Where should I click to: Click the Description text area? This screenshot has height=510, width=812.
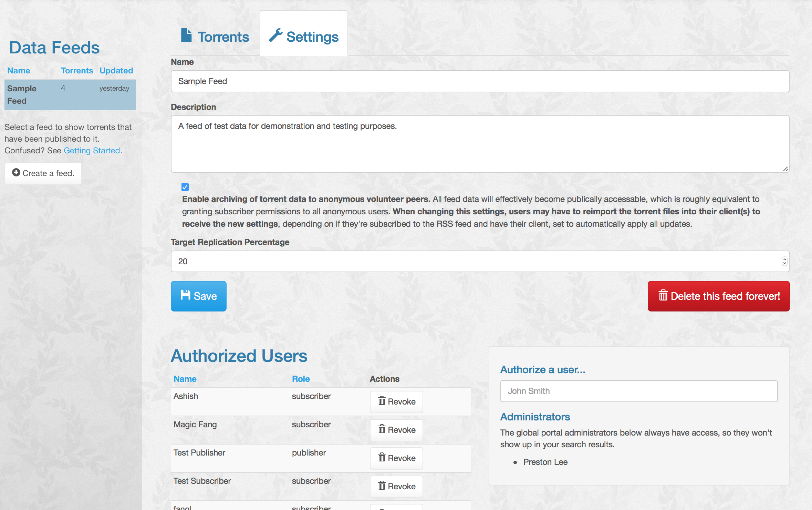480,144
